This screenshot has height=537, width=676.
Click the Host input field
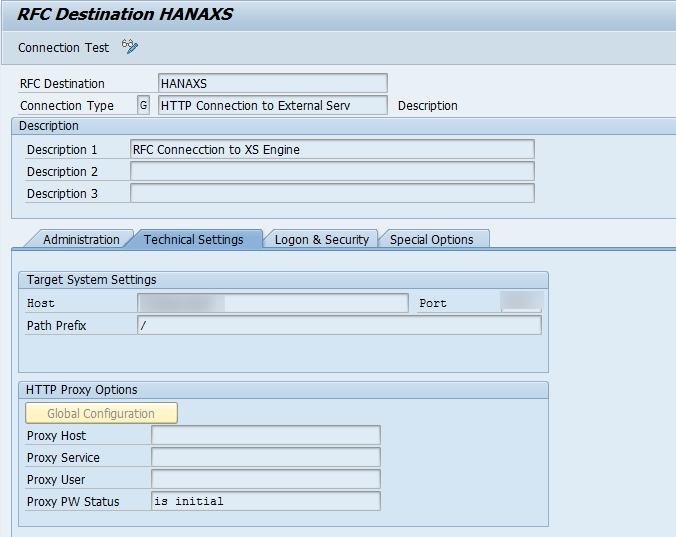(272, 303)
